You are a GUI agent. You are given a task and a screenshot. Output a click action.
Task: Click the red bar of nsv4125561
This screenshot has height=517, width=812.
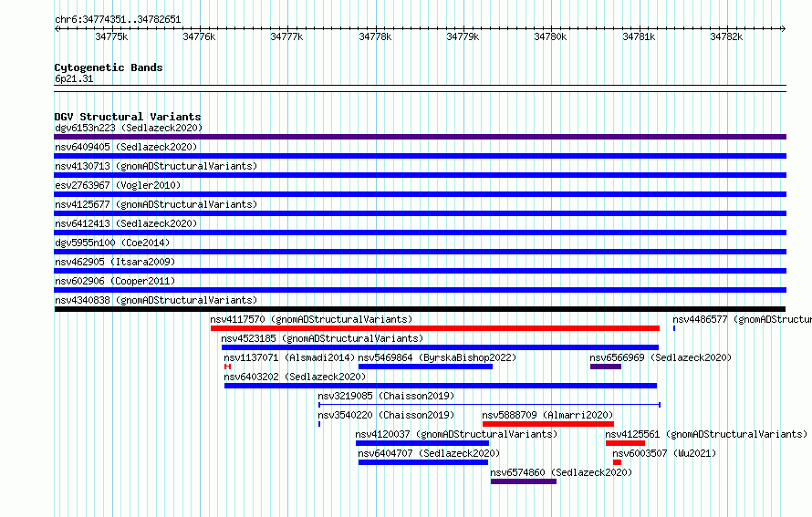[625, 443]
